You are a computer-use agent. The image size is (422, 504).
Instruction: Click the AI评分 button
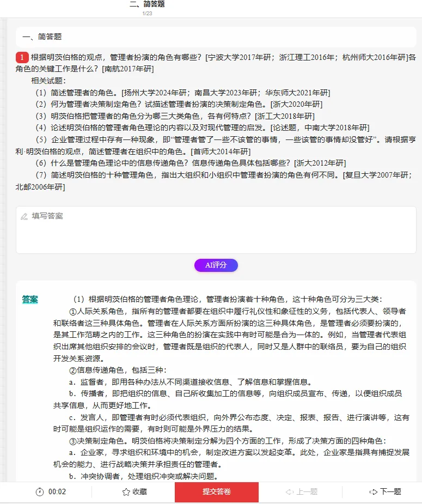[216, 265]
